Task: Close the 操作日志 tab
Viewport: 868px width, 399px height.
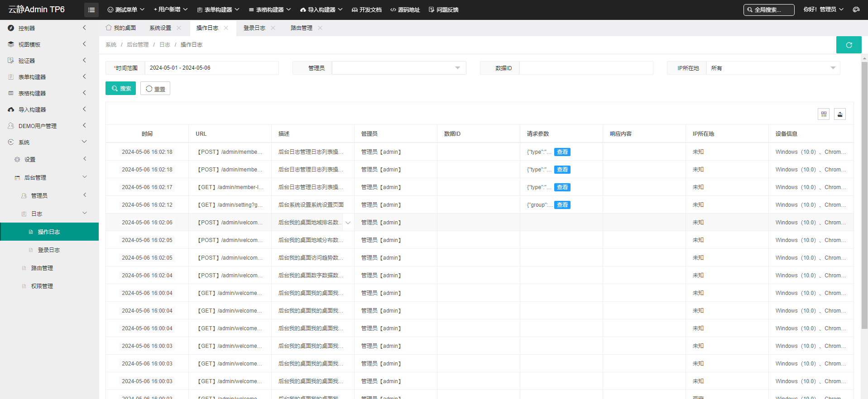Action: tap(226, 28)
